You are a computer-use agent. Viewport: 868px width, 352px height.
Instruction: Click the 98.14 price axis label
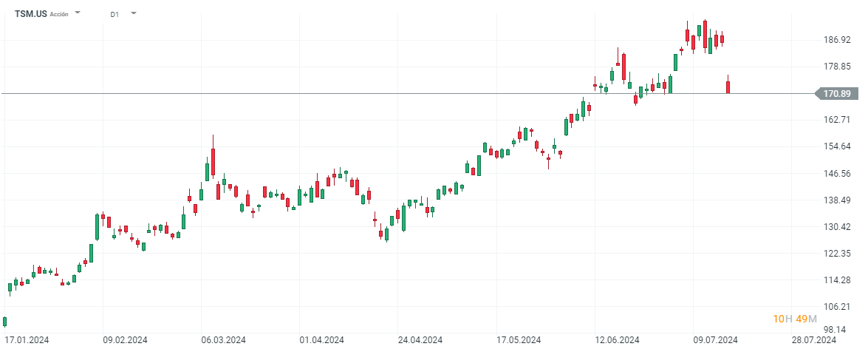tap(836, 330)
